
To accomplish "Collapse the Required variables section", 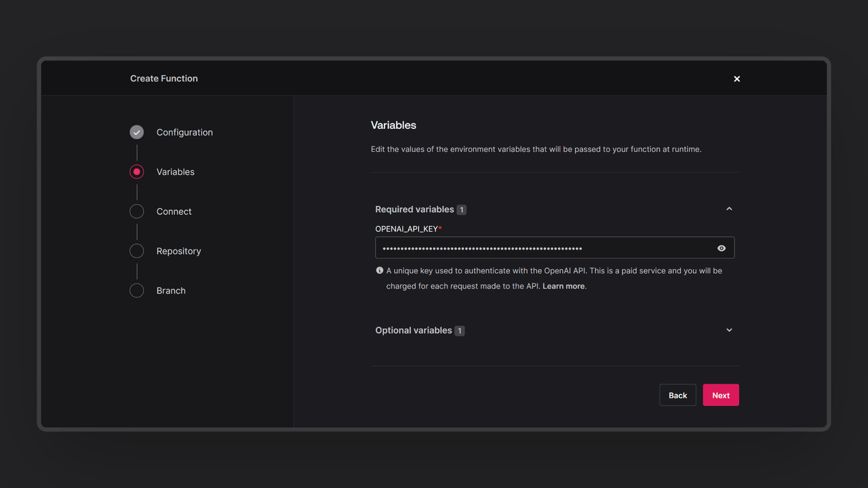I will [x=729, y=209].
